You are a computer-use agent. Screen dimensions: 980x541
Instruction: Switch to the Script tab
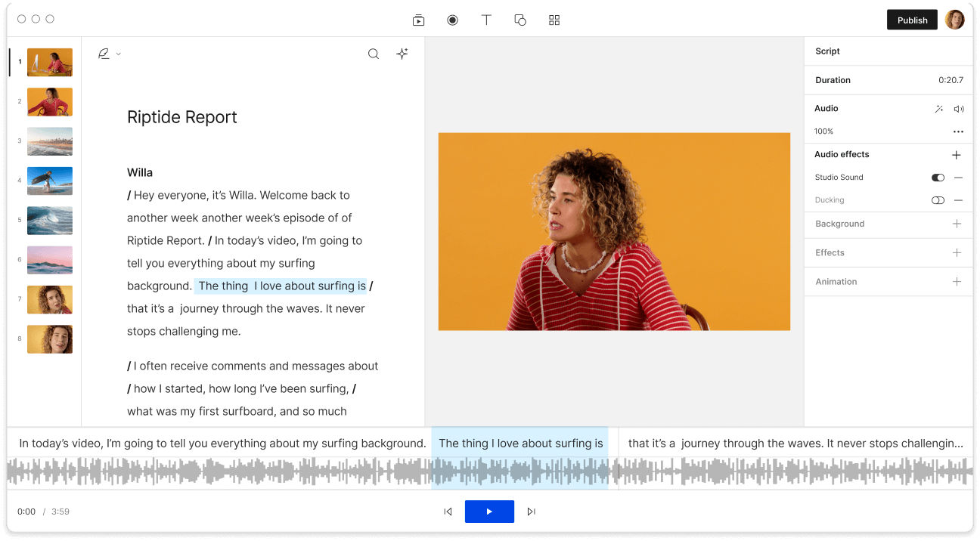coord(827,51)
